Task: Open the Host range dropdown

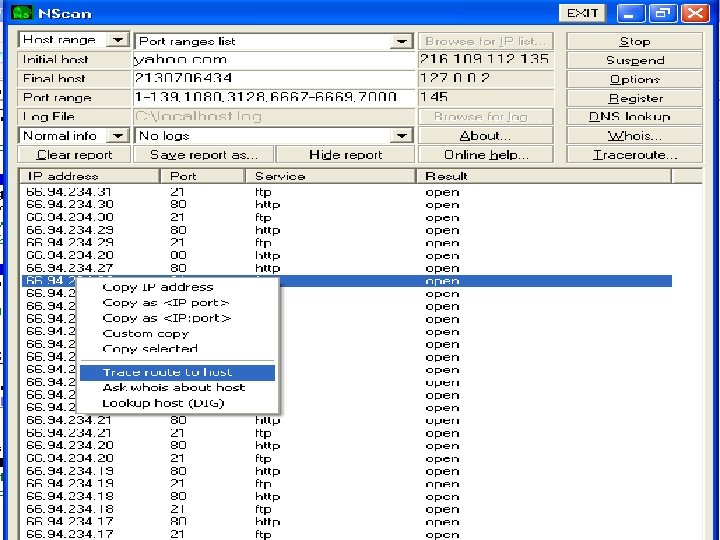Action: 118,40
